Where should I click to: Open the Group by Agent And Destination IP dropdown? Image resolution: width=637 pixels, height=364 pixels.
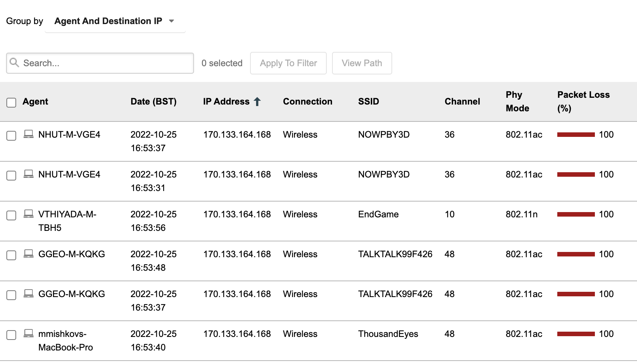pyautogui.click(x=115, y=21)
